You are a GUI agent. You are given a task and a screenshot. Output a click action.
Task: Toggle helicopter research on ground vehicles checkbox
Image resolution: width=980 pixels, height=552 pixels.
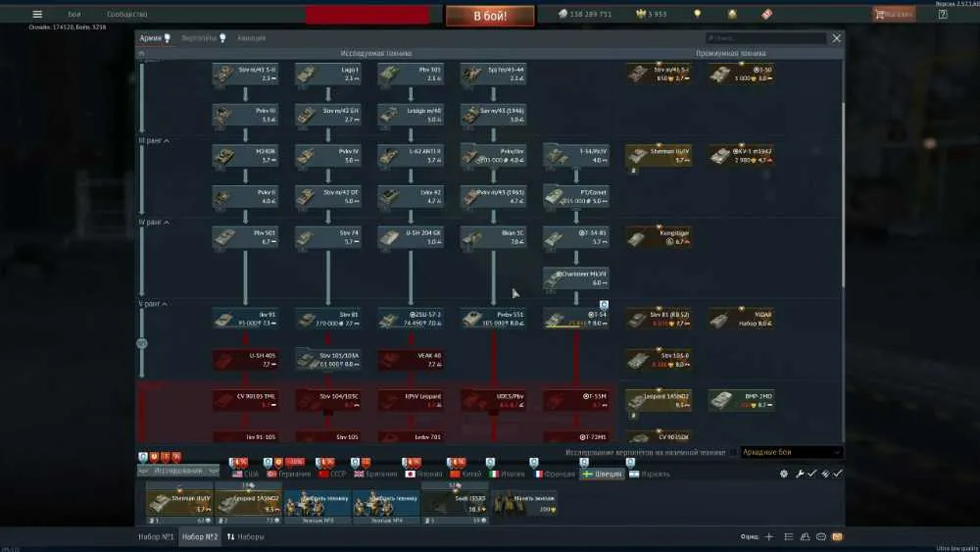tap(734, 452)
